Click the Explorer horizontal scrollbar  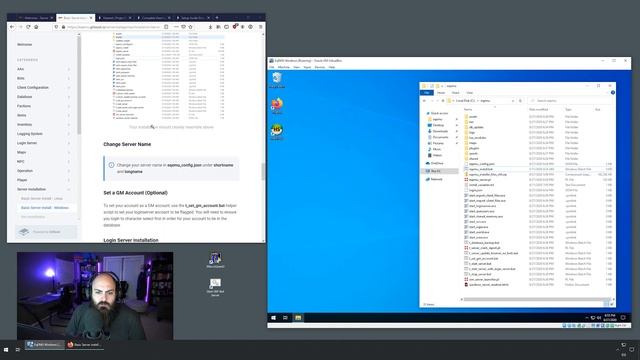535,299
